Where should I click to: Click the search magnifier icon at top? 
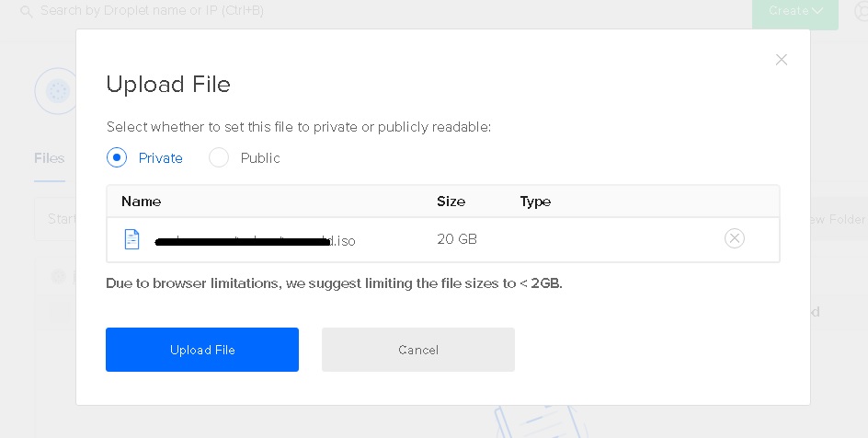25,12
